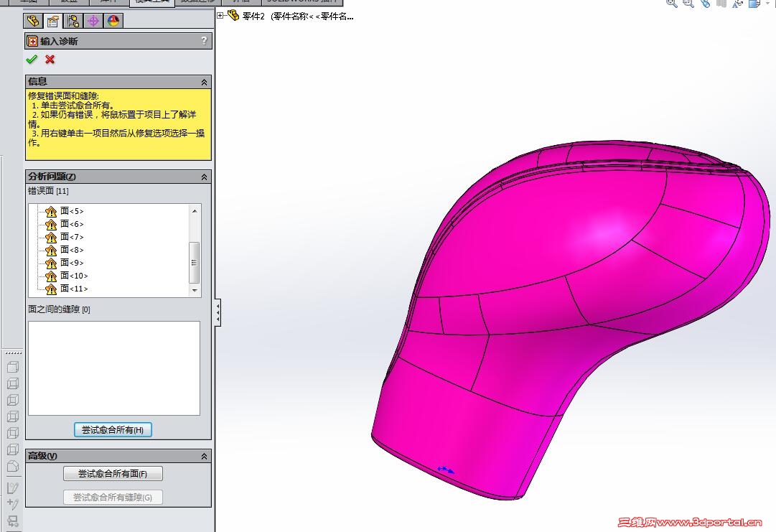776x532 pixels.
Task: Click 尝试愈合所有缝隙(G) button
Action: [x=113, y=498]
